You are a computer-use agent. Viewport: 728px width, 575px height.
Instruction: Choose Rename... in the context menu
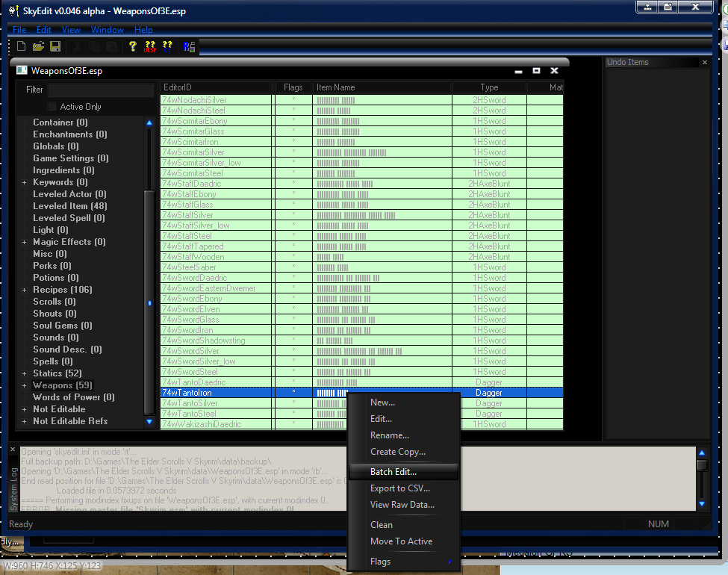point(403,435)
